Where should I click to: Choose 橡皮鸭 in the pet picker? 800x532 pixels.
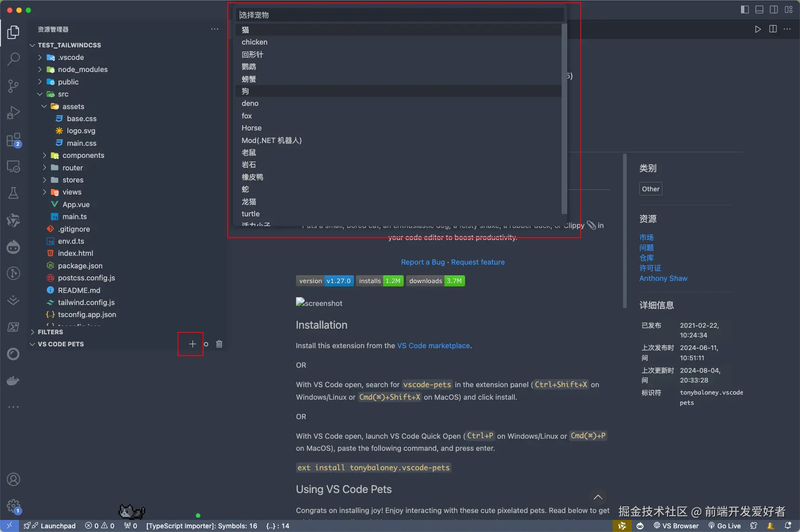click(399, 177)
